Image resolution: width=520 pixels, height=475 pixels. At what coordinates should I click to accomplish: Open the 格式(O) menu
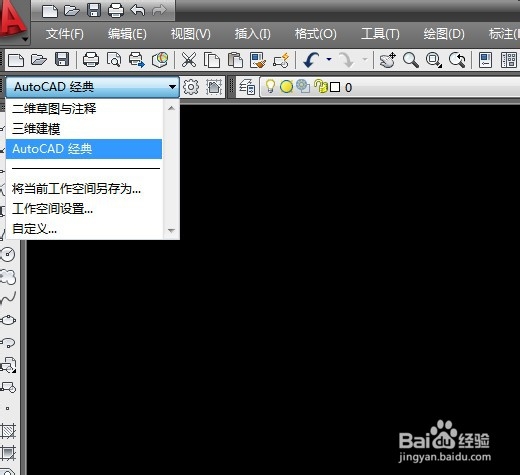click(x=315, y=34)
